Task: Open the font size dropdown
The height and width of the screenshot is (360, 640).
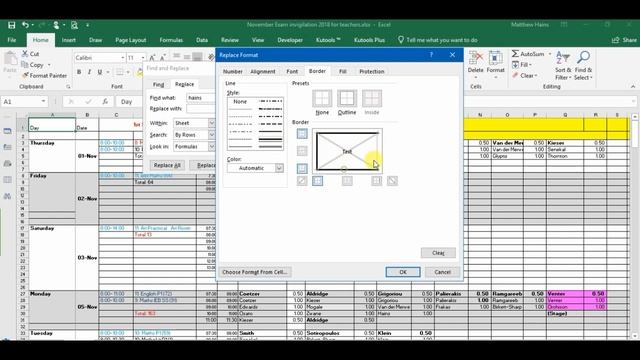Action: pos(143,58)
